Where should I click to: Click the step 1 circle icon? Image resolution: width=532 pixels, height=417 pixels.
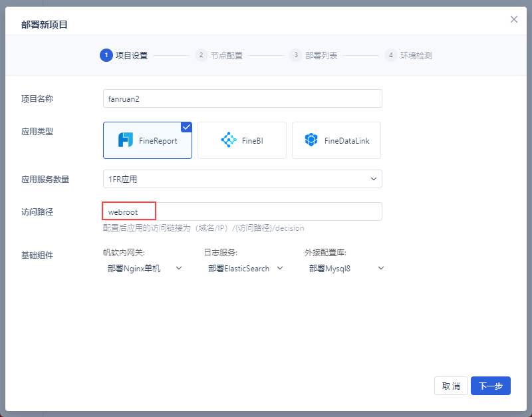(106, 55)
